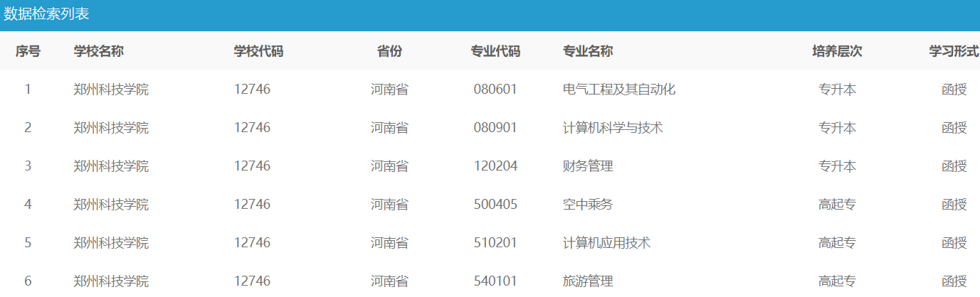
Task: Click 郑州科技学院 in the 空中乘务 row
Action: tap(111, 205)
